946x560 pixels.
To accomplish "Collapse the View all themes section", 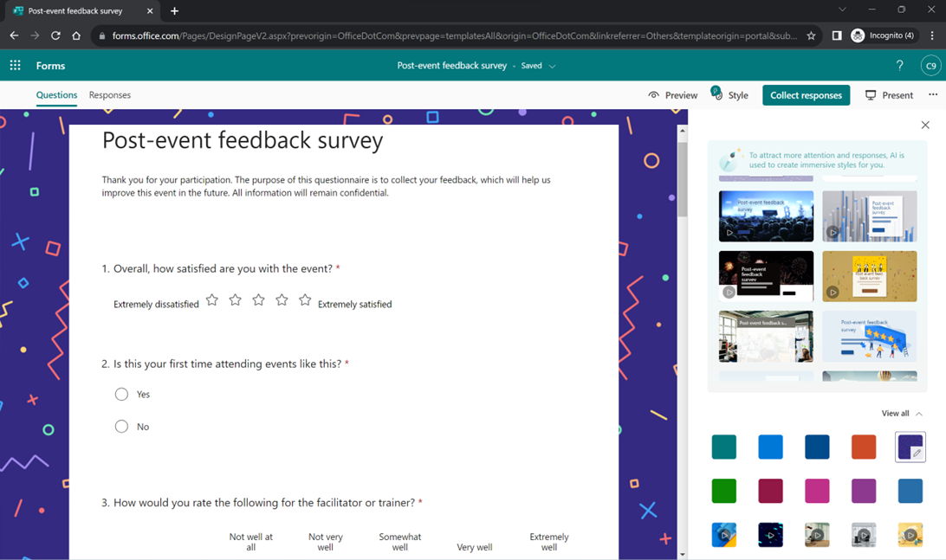I will (920, 414).
